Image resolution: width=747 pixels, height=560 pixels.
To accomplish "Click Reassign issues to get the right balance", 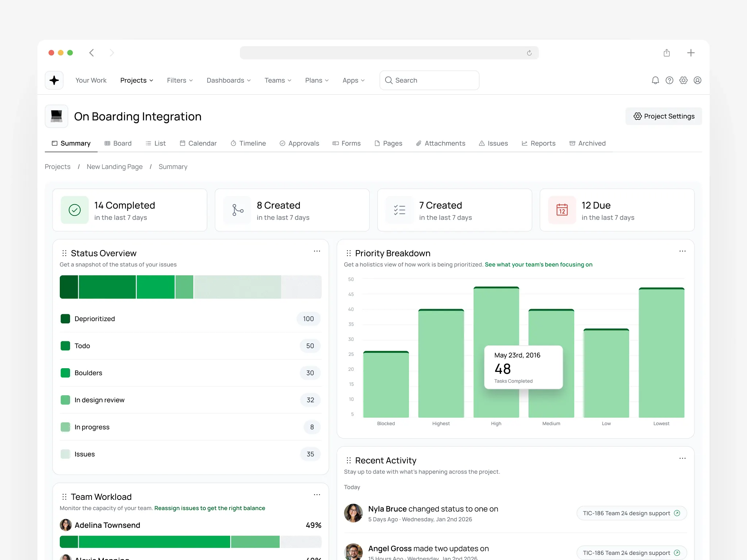I will (x=209, y=508).
